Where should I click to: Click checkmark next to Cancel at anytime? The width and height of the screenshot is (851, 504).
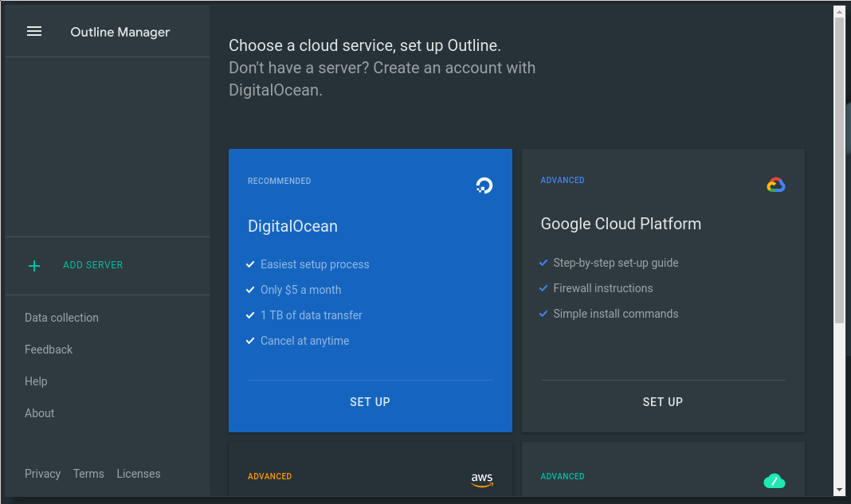tap(250, 341)
